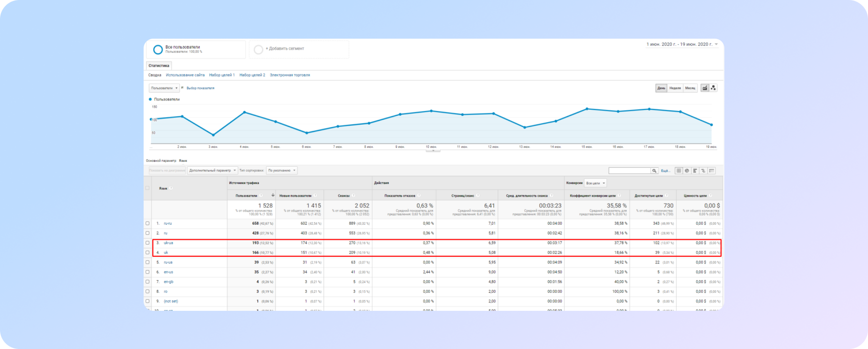
Task: Click the Все пользователи segment circle
Action: tap(158, 49)
